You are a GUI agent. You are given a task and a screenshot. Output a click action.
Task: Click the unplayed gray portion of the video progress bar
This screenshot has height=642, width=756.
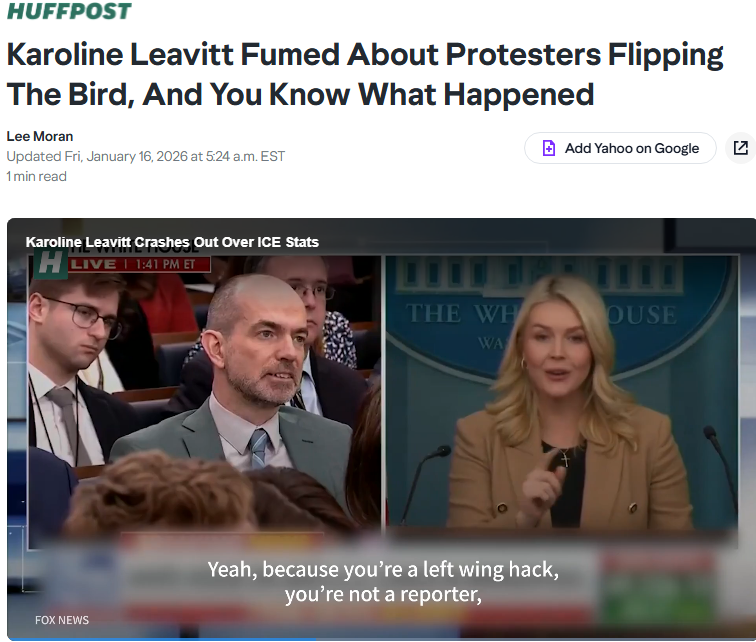coord(536,639)
